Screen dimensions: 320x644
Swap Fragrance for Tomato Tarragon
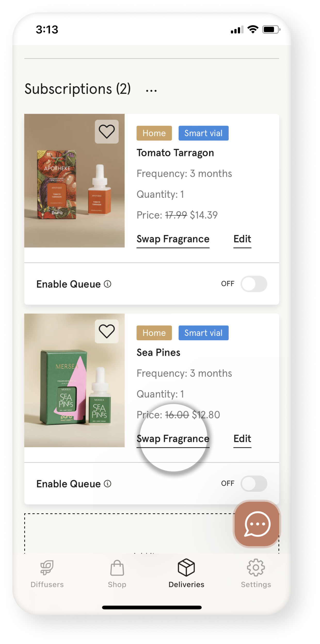pos(173,240)
